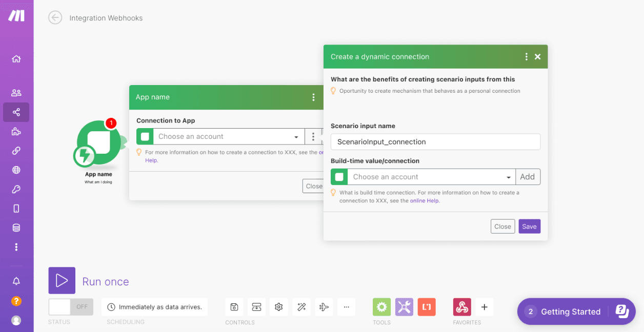This screenshot has width=644, height=332.
Task: Toggle the scenario status OFF switch
Action: pyautogui.click(x=71, y=307)
